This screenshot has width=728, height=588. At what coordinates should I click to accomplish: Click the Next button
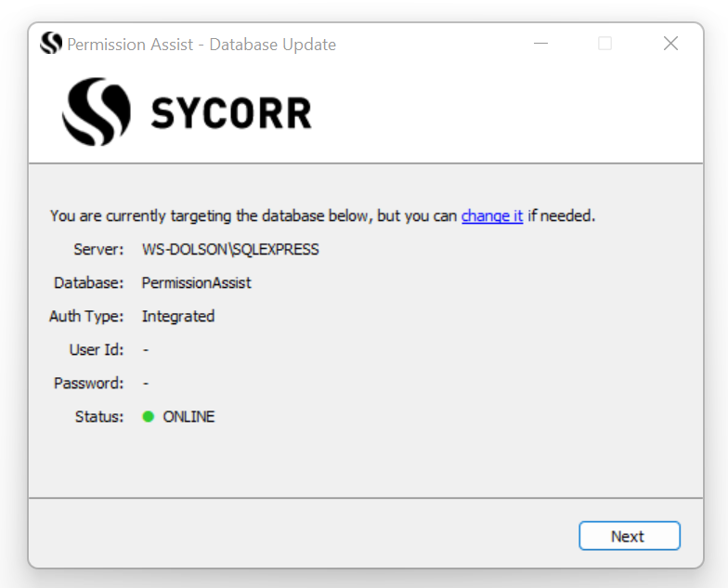pyautogui.click(x=629, y=536)
